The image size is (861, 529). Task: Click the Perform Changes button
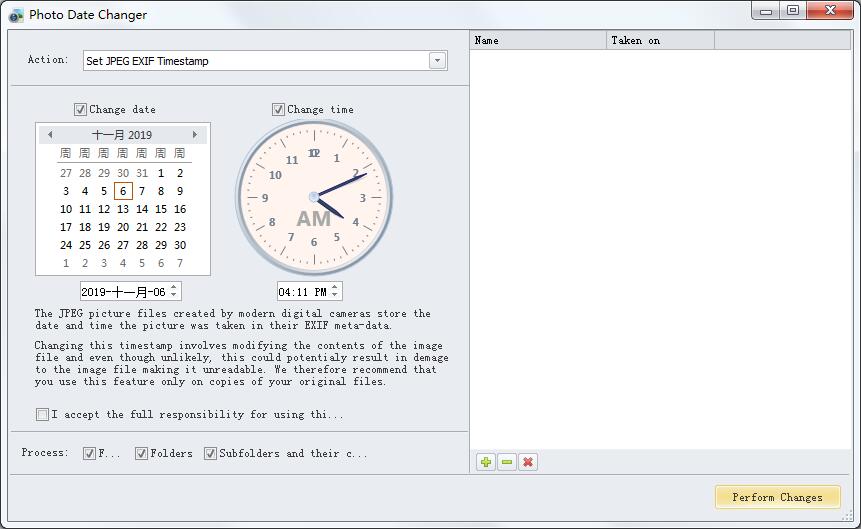click(778, 497)
